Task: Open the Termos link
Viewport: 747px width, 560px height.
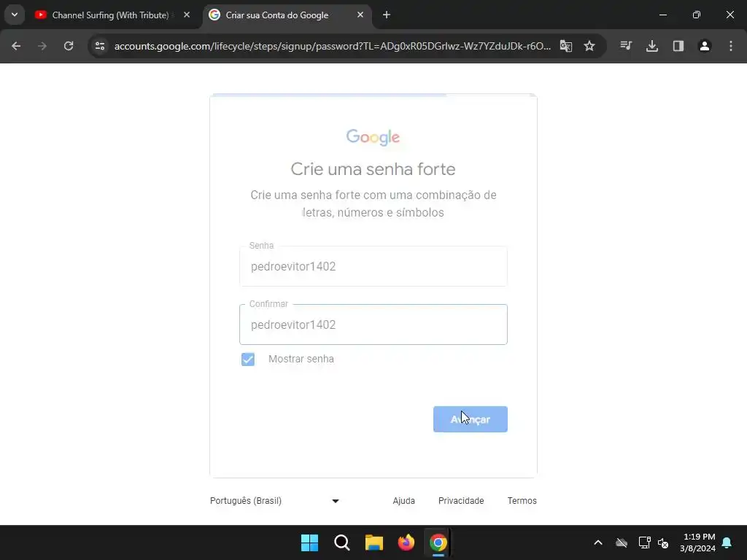Action: click(x=522, y=501)
